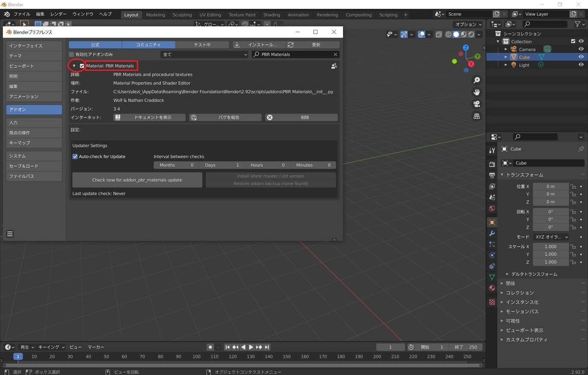Select wireframe viewport shading icon

coord(448,34)
